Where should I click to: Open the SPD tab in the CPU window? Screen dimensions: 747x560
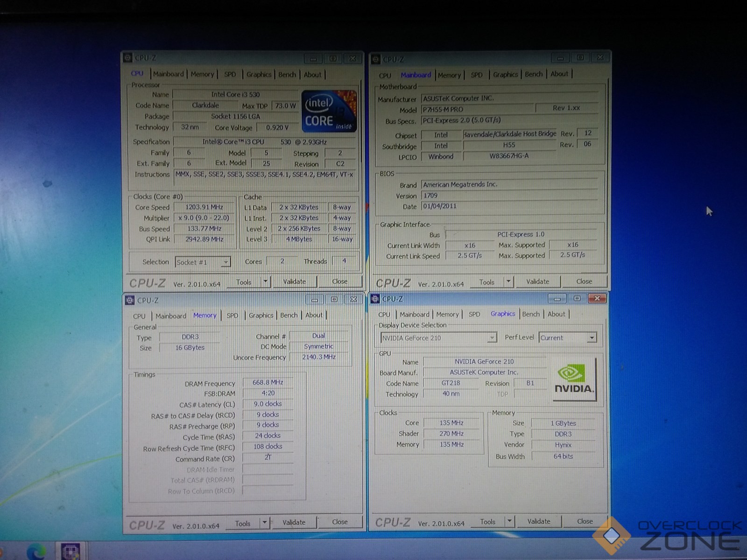[230, 74]
